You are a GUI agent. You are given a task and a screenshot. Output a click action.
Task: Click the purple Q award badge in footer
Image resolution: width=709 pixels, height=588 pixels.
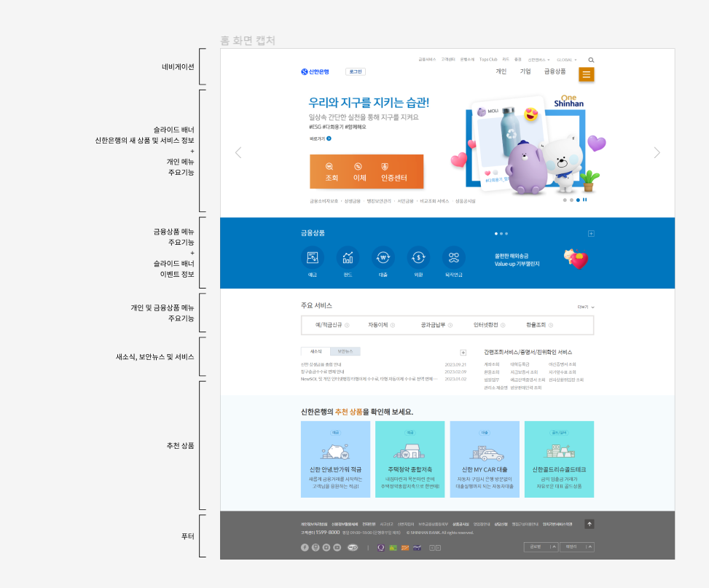pyautogui.click(x=381, y=548)
